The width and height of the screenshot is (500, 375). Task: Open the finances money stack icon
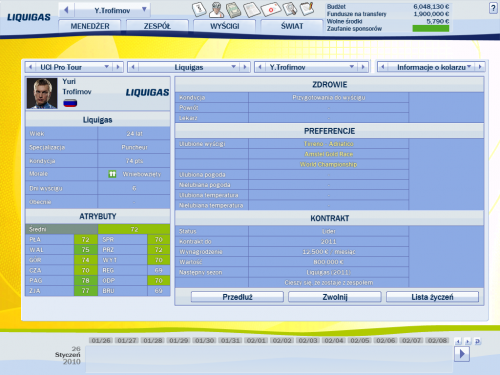tap(234, 10)
